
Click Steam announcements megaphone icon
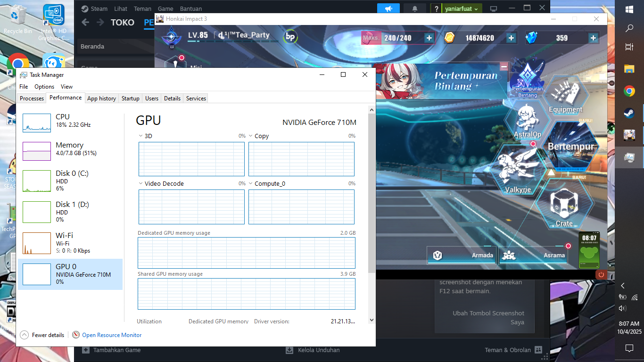(x=388, y=8)
